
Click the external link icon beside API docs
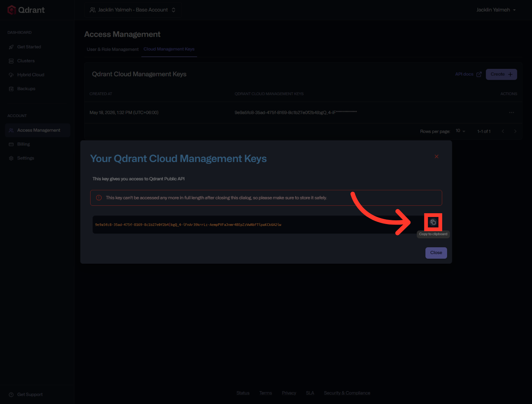[479, 74]
